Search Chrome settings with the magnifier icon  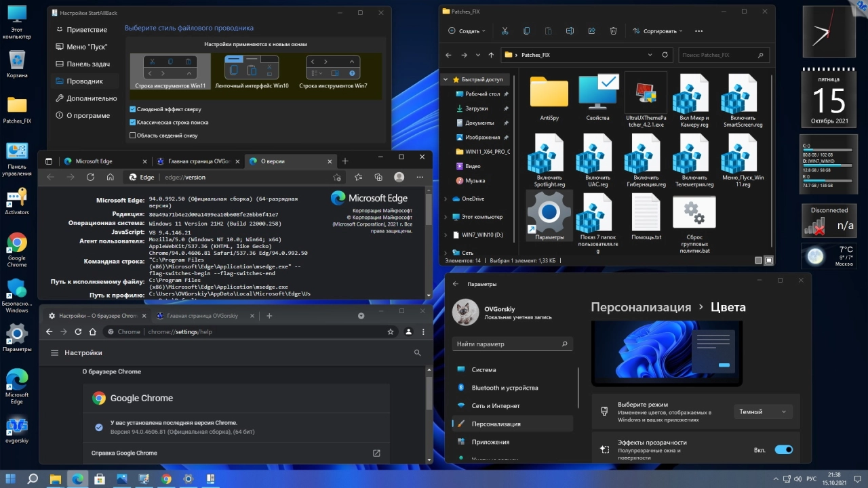(x=417, y=353)
